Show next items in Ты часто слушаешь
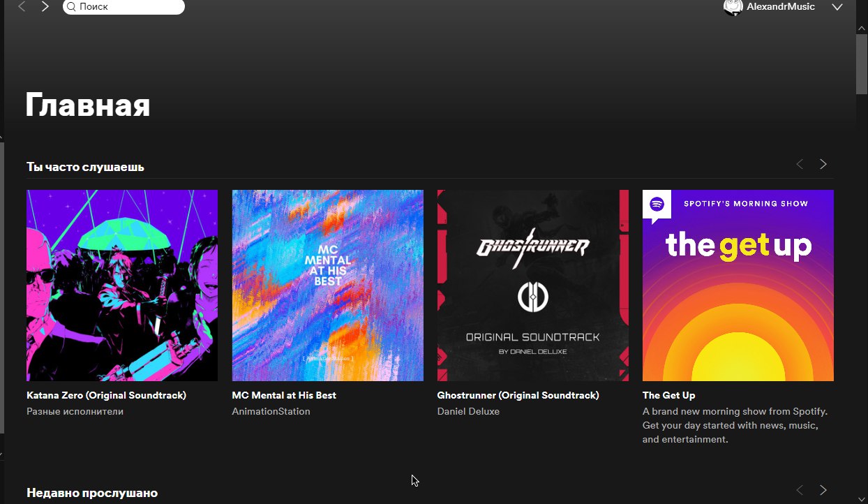The image size is (868, 504). 823,164
